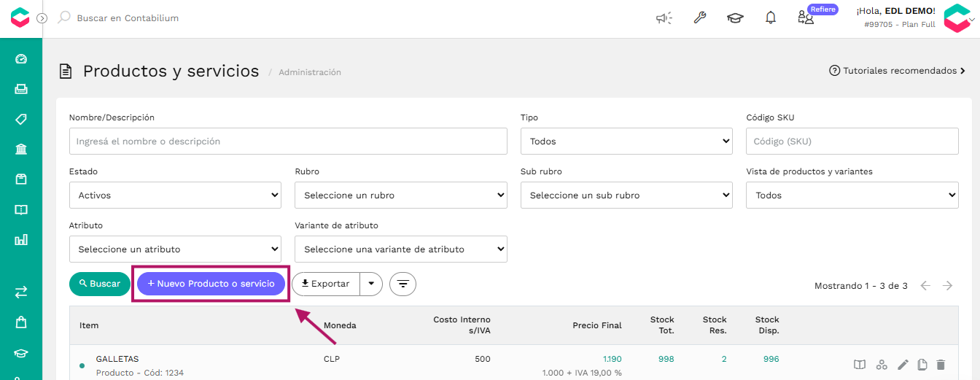Open the Tipo dropdown
980x380 pixels.
pos(626,141)
